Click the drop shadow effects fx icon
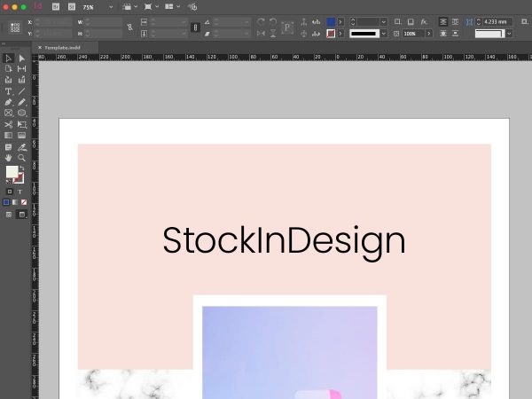 424,21
